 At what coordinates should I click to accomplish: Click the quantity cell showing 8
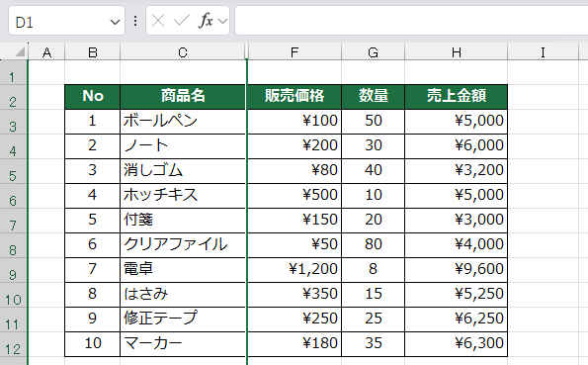tap(374, 270)
